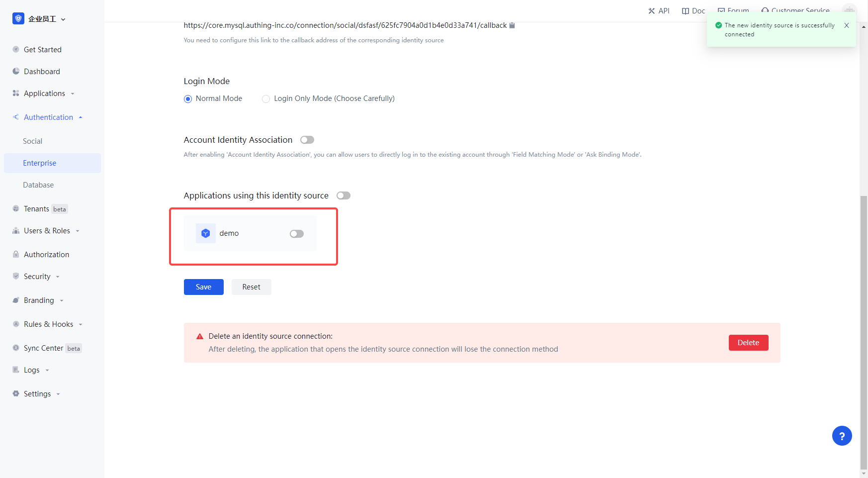868x478 pixels.
Task: Select Login Only Mode radio button
Action: point(266,99)
